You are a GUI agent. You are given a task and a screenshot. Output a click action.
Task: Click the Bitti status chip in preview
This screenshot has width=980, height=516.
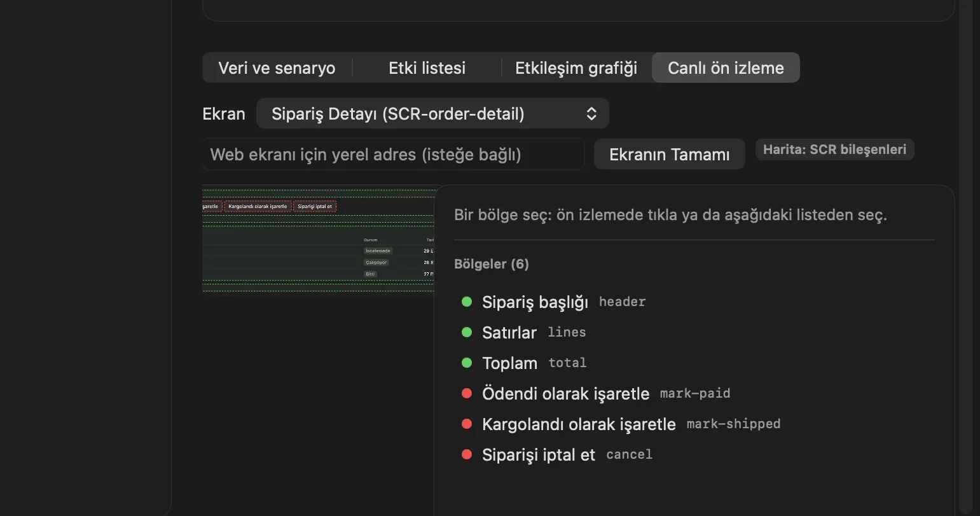(x=370, y=274)
